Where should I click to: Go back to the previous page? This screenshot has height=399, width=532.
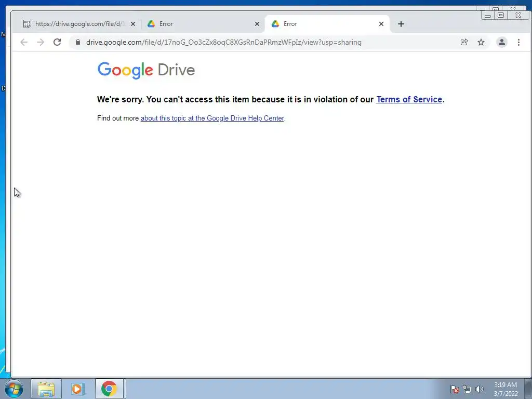pos(24,42)
